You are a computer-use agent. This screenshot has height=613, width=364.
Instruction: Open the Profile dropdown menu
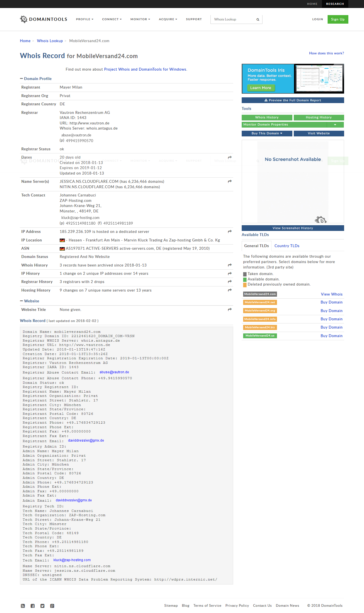pos(84,19)
